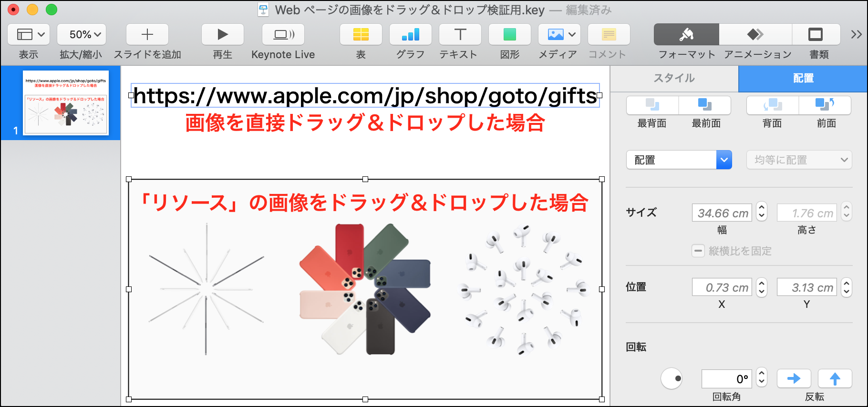This screenshot has width=868, height=407.
Task: Click the 幅 width field showing 34.66 cm
Action: click(x=722, y=213)
